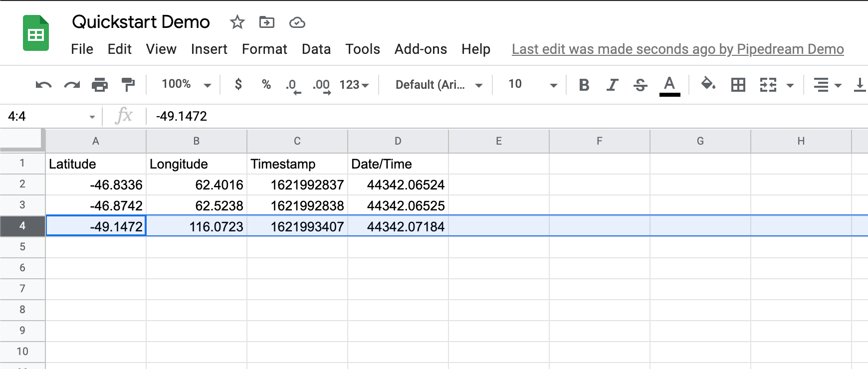Open the cell Borders tool
Screen dimensions: 868x369
738,85
